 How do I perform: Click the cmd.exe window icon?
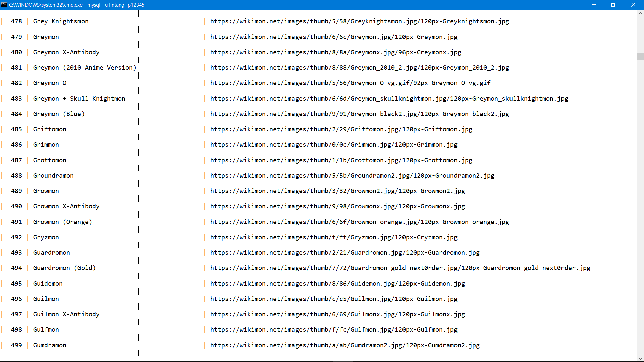pos(4,5)
